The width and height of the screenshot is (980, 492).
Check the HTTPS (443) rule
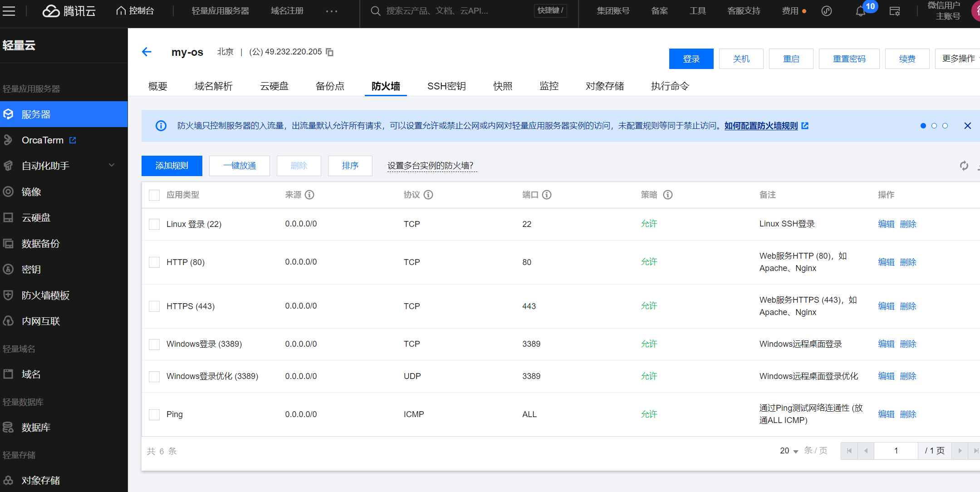154,306
